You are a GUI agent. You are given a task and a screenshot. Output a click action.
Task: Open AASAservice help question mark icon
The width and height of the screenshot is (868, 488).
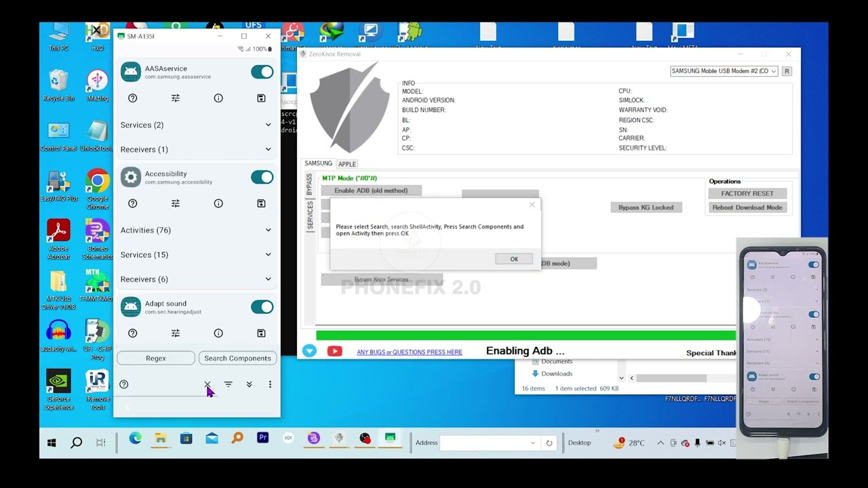click(132, 98)
